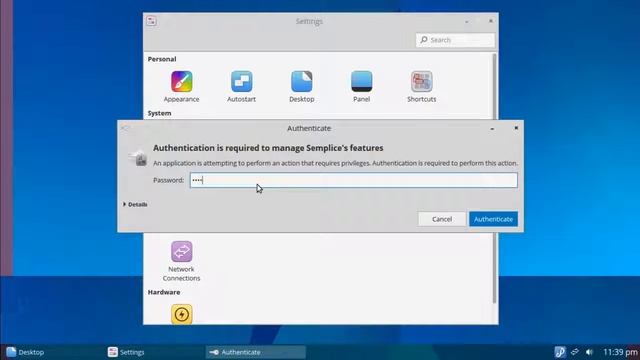Screen dimensions: 640x360
Task: Click the Hardware section heading
Action: click(x=164, y=292)
